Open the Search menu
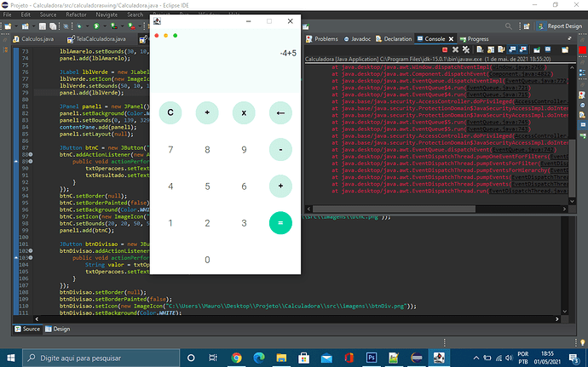This screenshot has height=367, width=588. tap(135, 14)
